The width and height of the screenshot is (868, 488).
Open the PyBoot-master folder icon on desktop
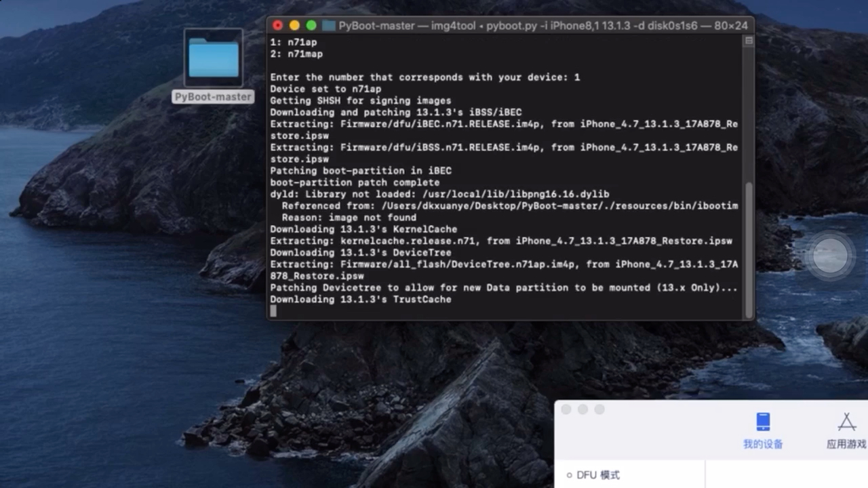pos(214,58)
